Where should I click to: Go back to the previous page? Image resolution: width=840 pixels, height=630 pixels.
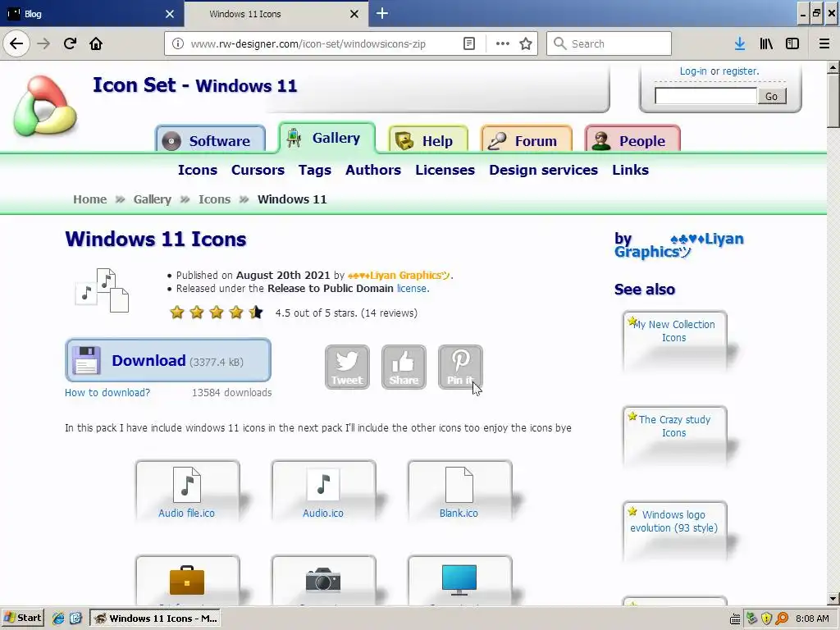click(x=16, y=43)
